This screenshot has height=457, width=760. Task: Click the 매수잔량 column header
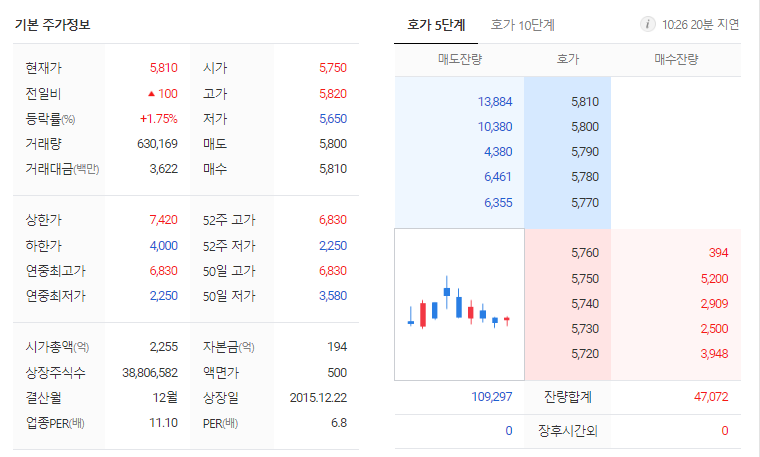coord(676,59)
